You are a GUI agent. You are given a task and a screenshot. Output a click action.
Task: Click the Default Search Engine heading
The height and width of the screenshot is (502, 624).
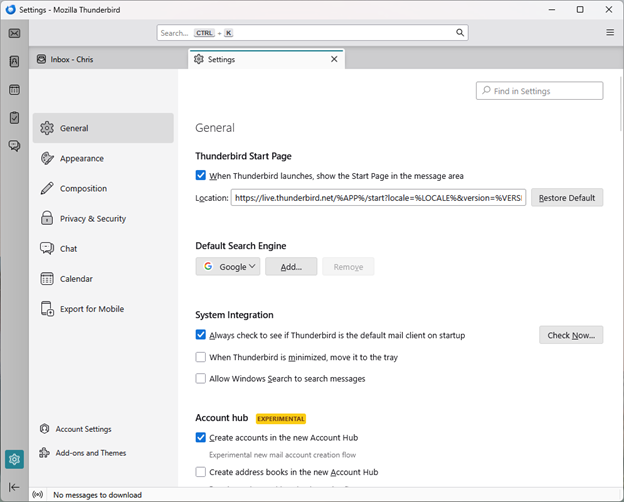point(240,246)
